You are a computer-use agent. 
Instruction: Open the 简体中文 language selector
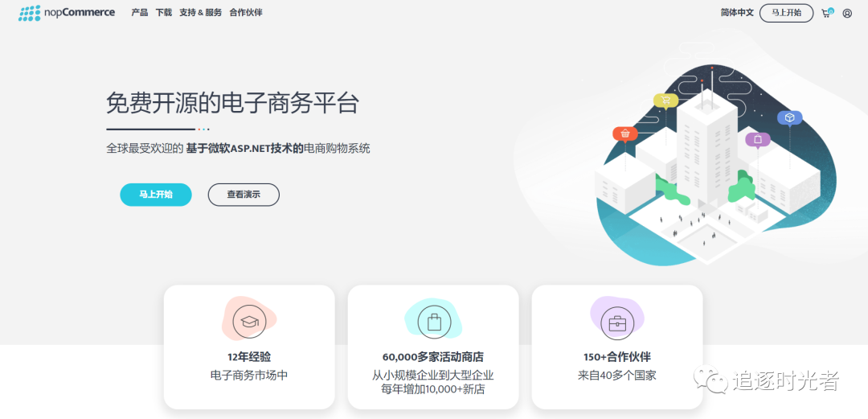[x=737, y=13]
